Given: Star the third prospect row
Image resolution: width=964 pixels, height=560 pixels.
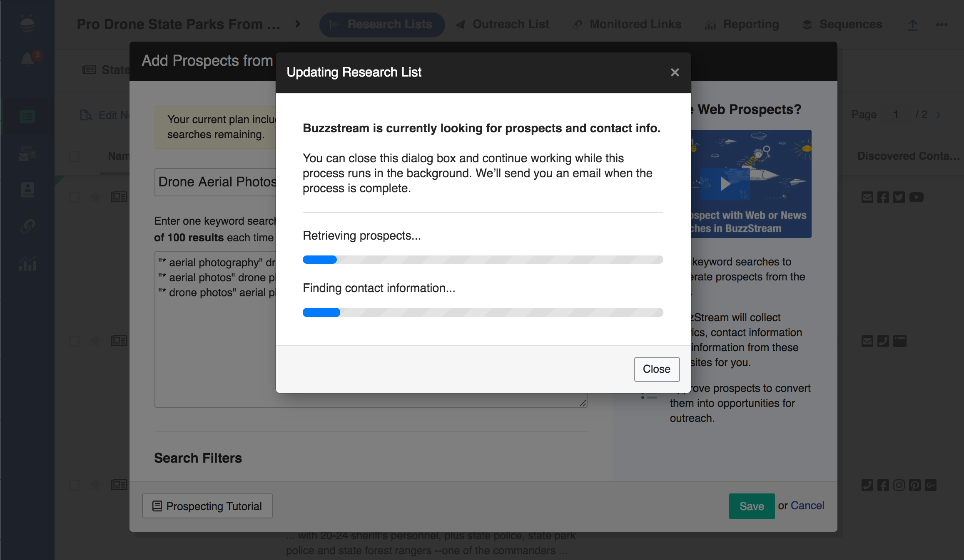Looking at the screenshot, I should pos(96,485).
